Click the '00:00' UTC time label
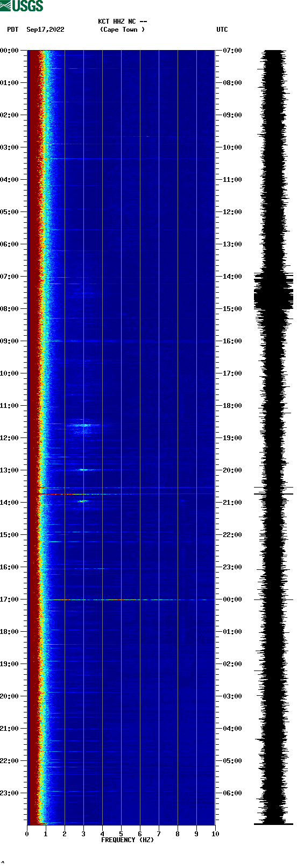297x868 pixels. [x=232, y=599]
